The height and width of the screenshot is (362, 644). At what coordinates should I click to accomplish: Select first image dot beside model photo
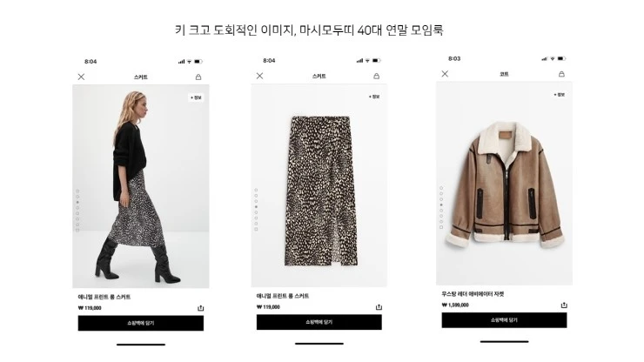pyautogui.click(x=77, y=191)
